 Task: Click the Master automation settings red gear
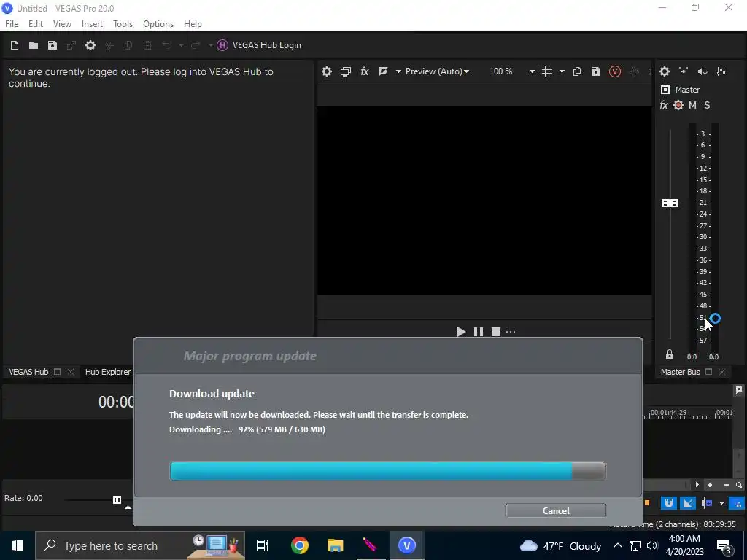(x=678, y=105)
